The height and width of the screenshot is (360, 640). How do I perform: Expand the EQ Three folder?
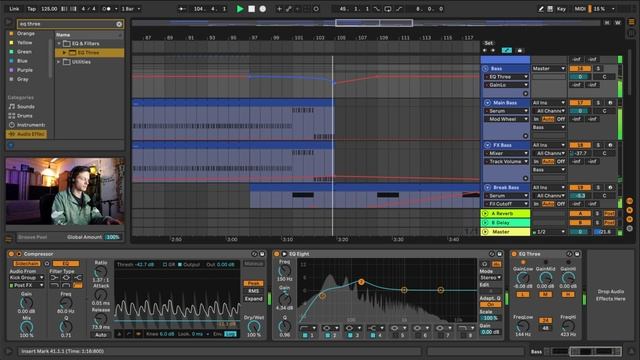[64, 53]
